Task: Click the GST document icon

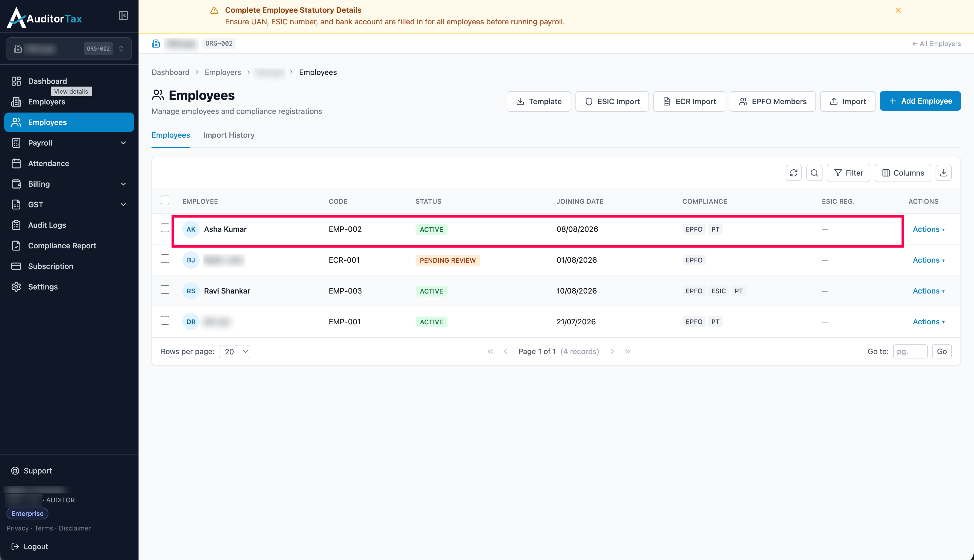Action: click(x=16, y=204)
